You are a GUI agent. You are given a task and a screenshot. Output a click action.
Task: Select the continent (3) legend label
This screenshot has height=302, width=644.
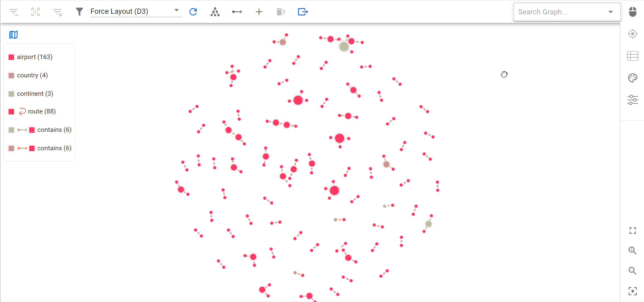click(x=35, y=94)
